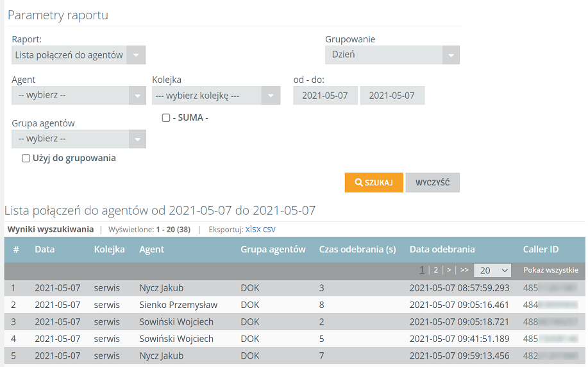
Task: Click timestamp 2021-05-07 08:57:59.293
Action: click(459, 288)
